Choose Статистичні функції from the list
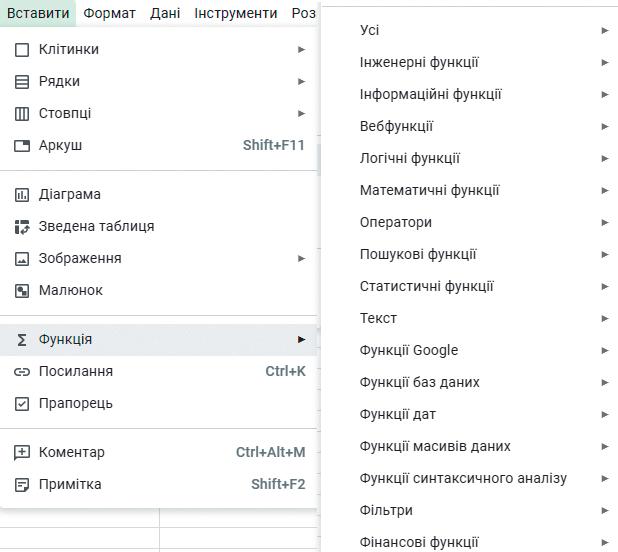Viewport: 618px width, 552px height. tap(427, 286)
